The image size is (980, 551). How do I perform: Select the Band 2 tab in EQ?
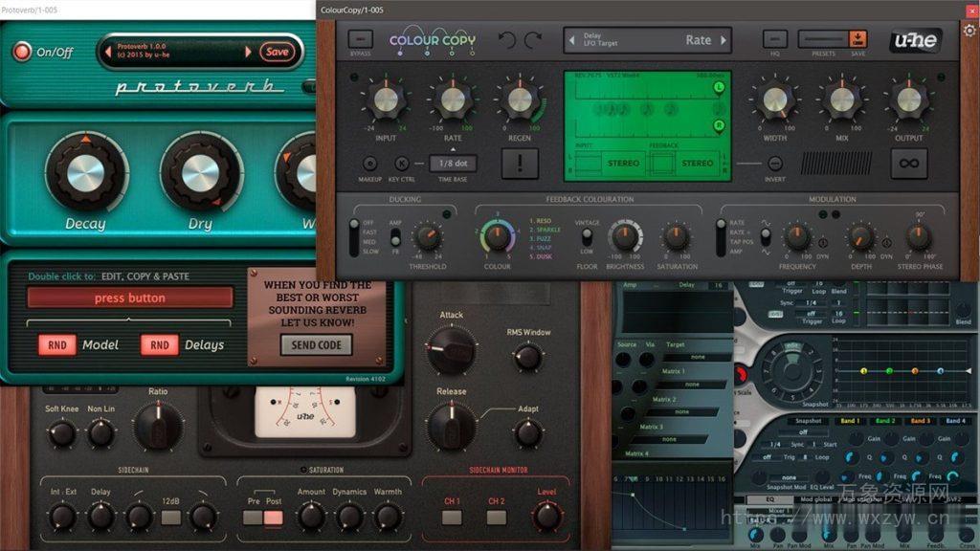(885, 421)
